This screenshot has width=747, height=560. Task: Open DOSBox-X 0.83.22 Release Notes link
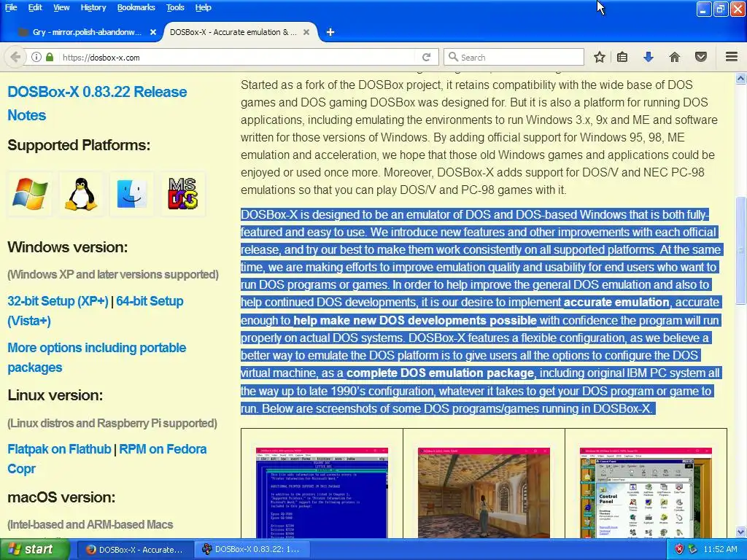(97, 104)
